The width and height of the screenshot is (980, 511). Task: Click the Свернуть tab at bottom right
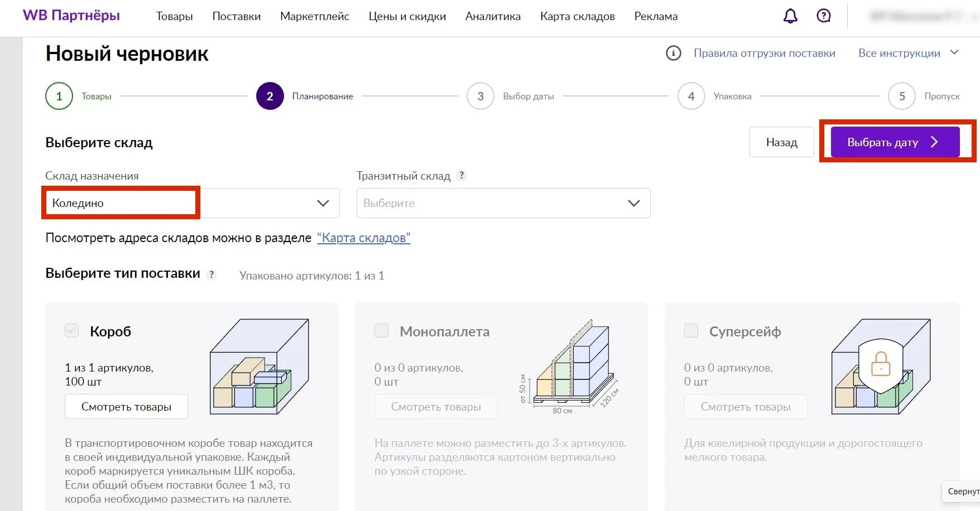pos(963,491)
